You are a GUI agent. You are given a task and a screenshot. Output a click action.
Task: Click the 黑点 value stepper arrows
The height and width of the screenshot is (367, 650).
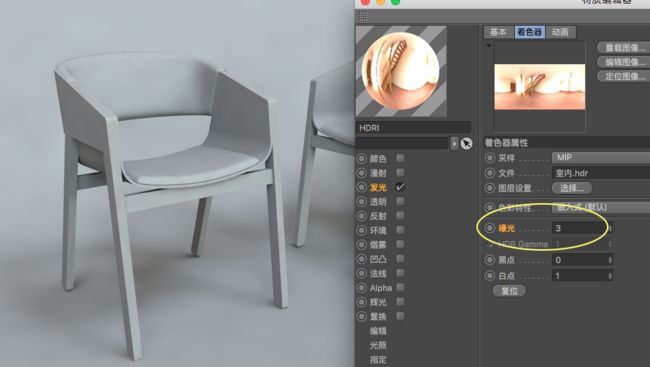[610, 260]
